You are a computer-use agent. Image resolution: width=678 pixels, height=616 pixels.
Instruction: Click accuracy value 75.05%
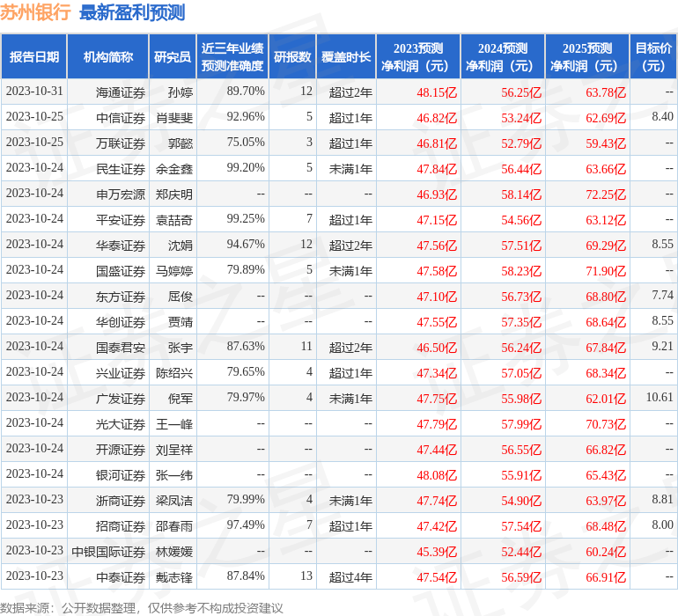pyautogui.click(x=246, y=142)
